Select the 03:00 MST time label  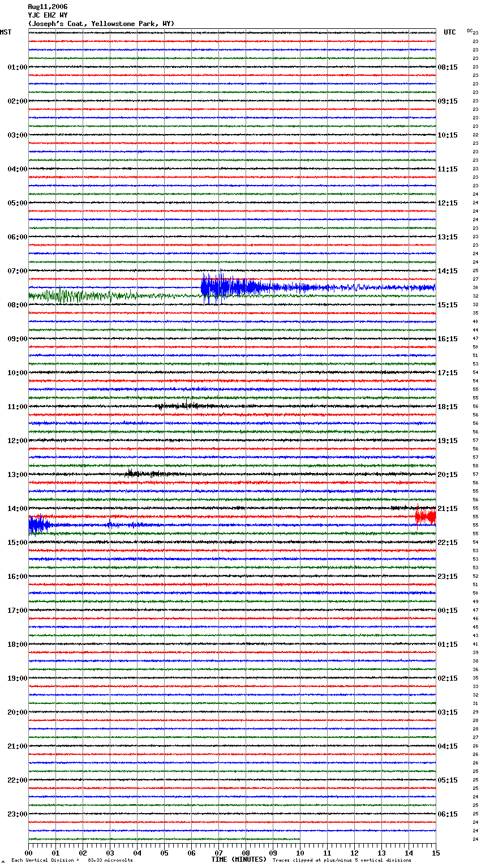coord(17,135)
